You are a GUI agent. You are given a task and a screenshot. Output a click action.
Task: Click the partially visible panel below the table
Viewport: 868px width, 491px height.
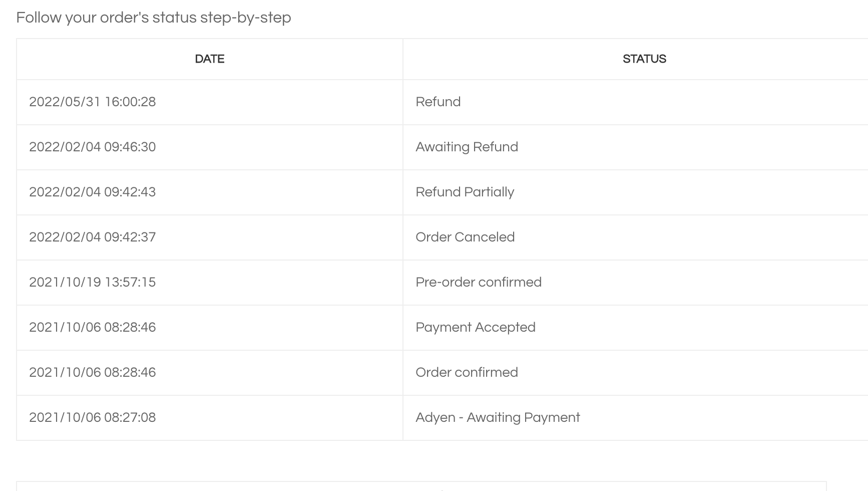pos(420,486)
